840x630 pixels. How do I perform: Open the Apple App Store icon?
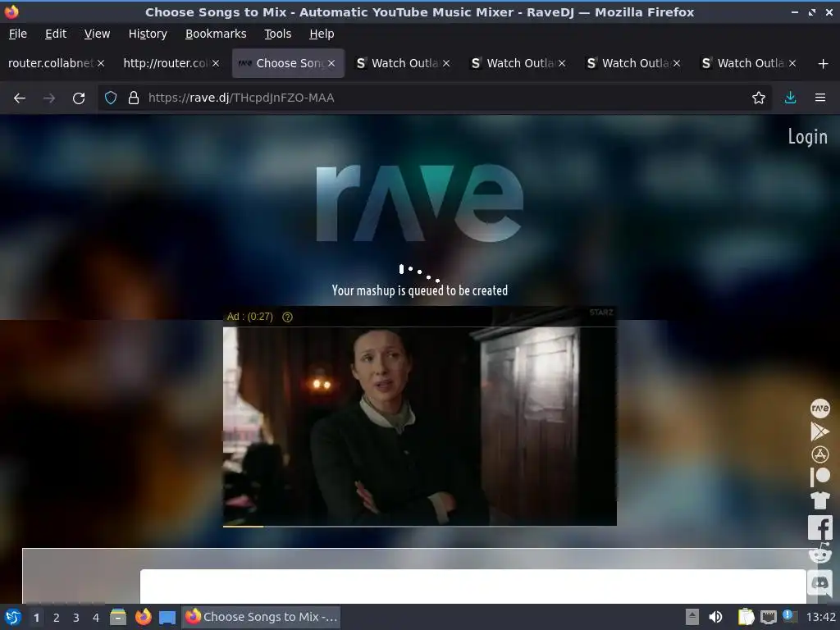pos(819,454)
